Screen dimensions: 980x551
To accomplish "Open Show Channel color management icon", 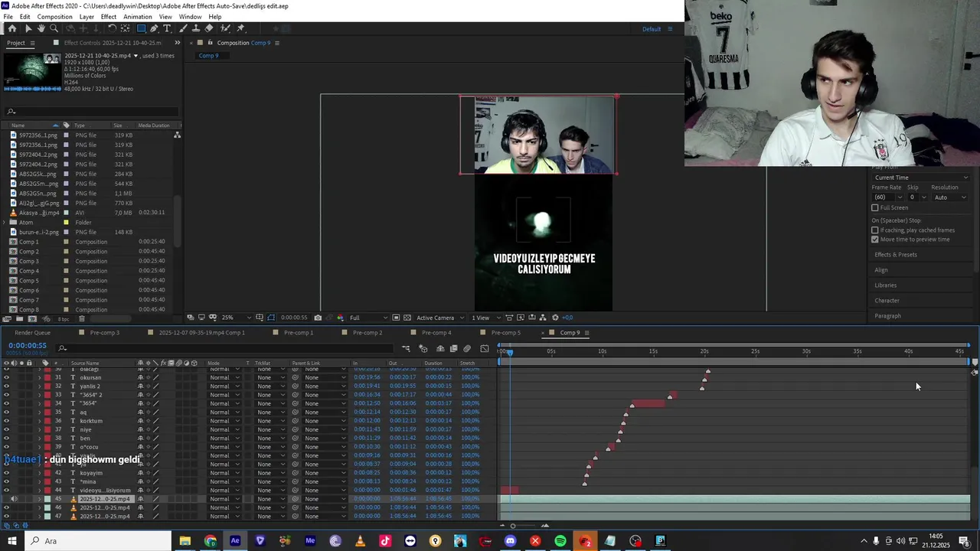I will point(340,318).
